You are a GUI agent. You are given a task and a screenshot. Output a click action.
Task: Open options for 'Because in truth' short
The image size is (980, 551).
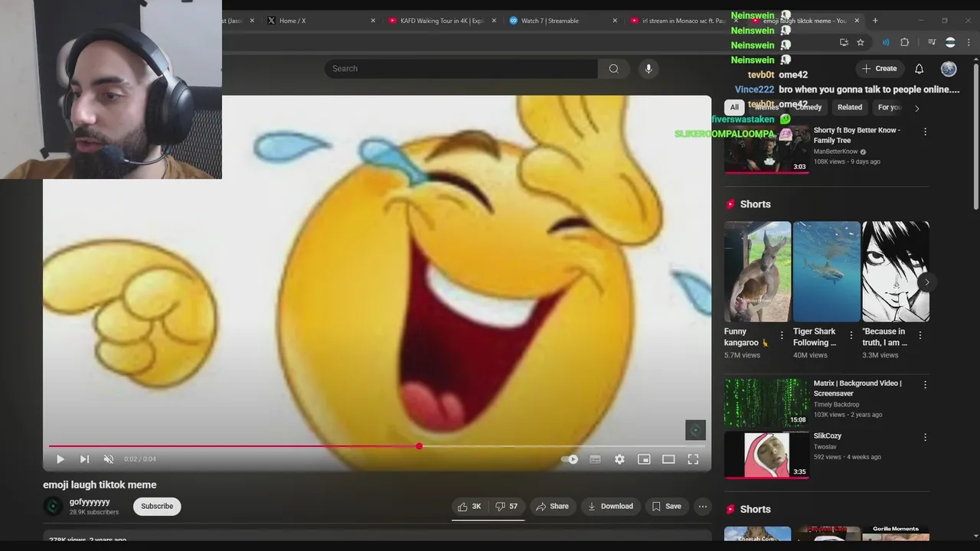[920, 335]
